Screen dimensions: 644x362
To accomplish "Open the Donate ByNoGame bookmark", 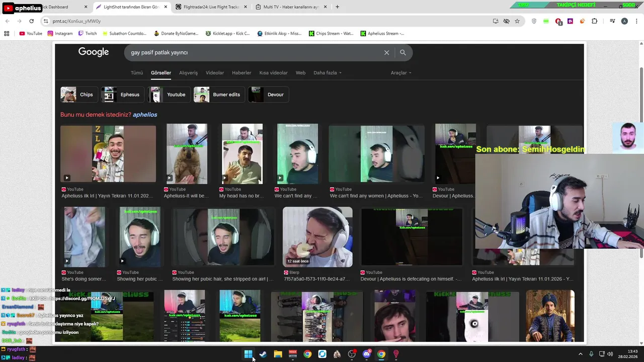I will click(x=176, y=34).
